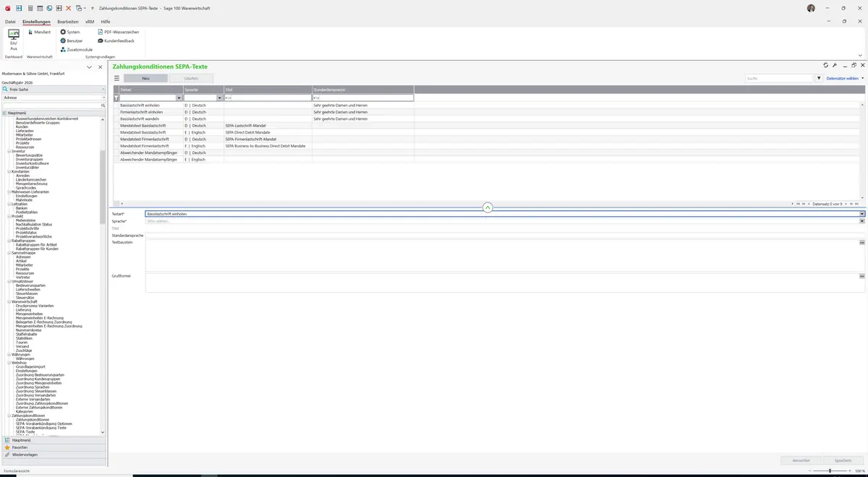Open the hamburger menu beside Neu
This screenshot has width=868, height=477.
pyautogui.click(x=116, y=78)
